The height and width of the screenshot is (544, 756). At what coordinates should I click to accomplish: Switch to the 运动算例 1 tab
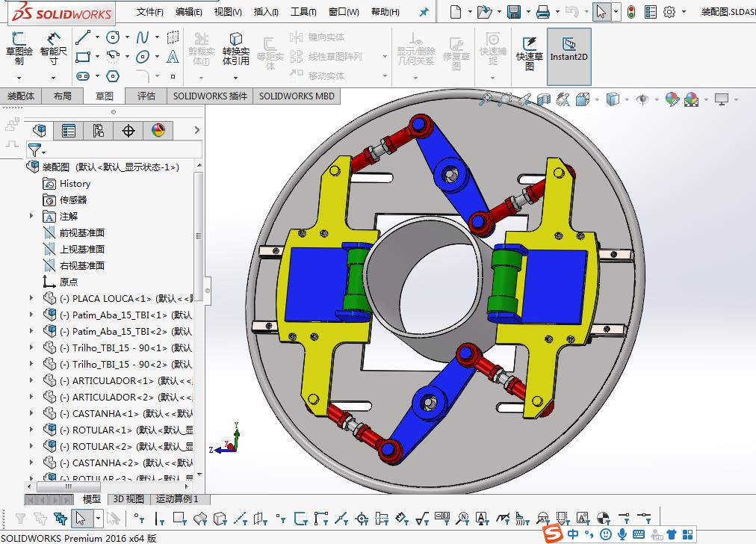click(177, 499)
